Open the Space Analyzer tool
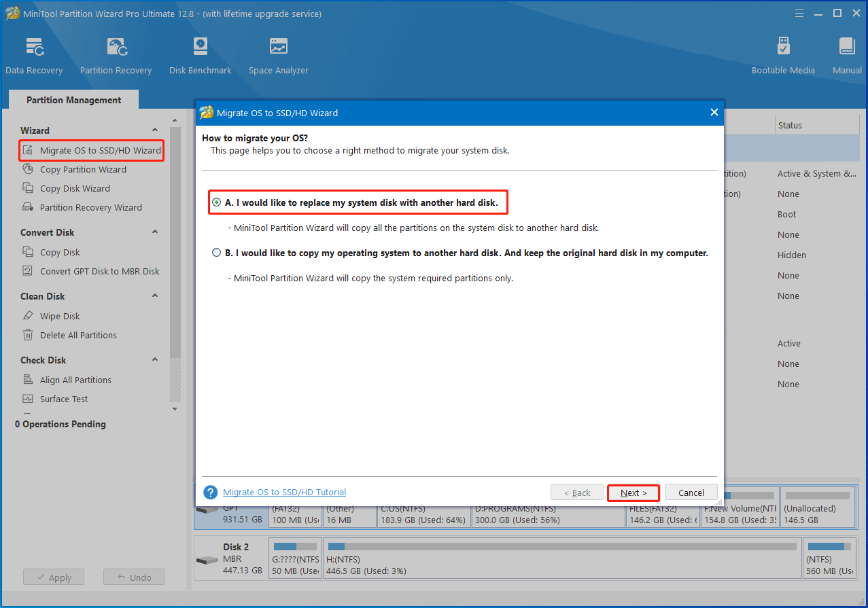Viewport: 868px width, 608px height. coord(278,56)
